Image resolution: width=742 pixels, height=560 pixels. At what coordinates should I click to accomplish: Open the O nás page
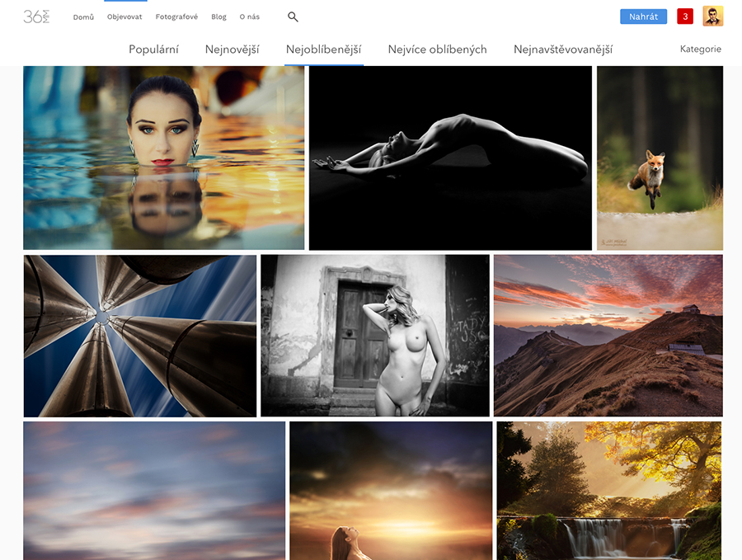249,17
